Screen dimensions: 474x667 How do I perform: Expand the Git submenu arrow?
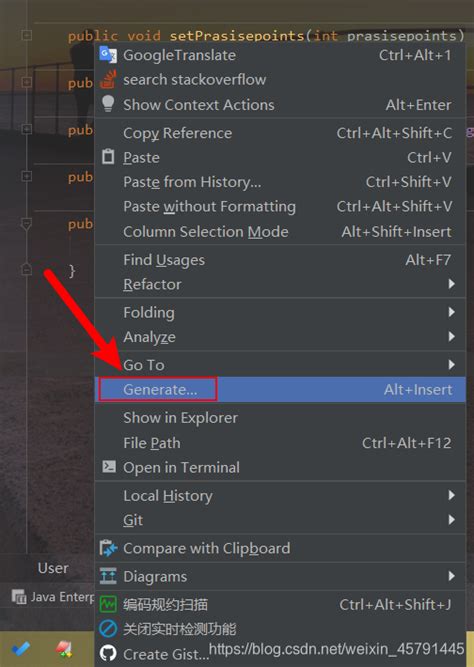tap(451, 519)
